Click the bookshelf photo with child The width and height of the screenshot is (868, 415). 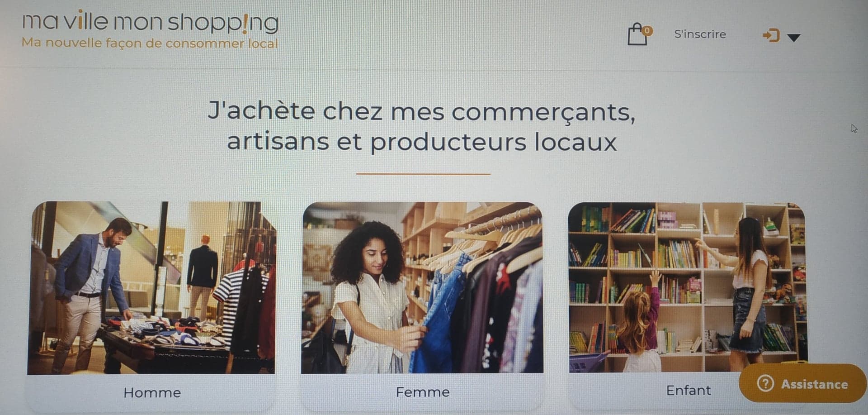pyautogui.click(x=687, y=287)
